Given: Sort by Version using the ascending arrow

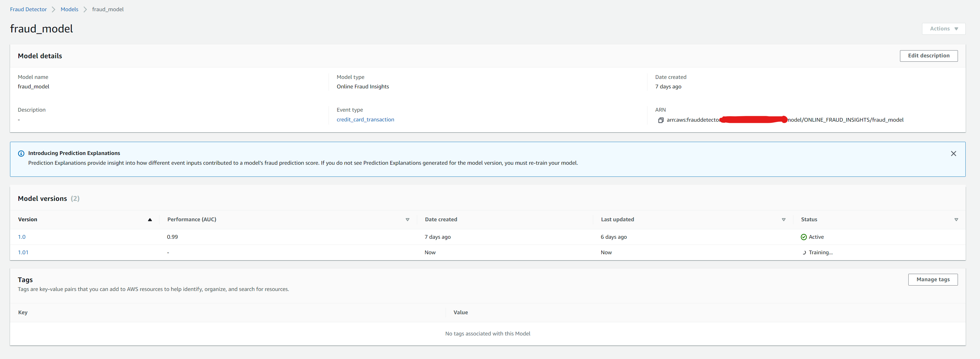Looking at the screenshot, I should (150, 220).
